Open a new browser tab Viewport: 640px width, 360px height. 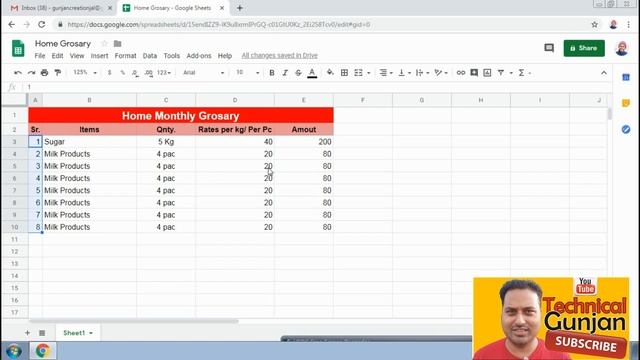click(x=240, y=8)
